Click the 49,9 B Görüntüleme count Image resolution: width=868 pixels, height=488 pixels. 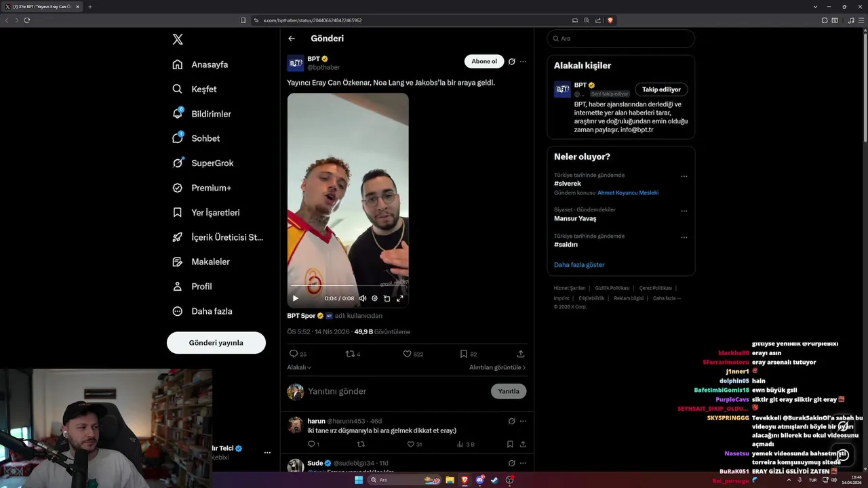[x=382, y=332]
